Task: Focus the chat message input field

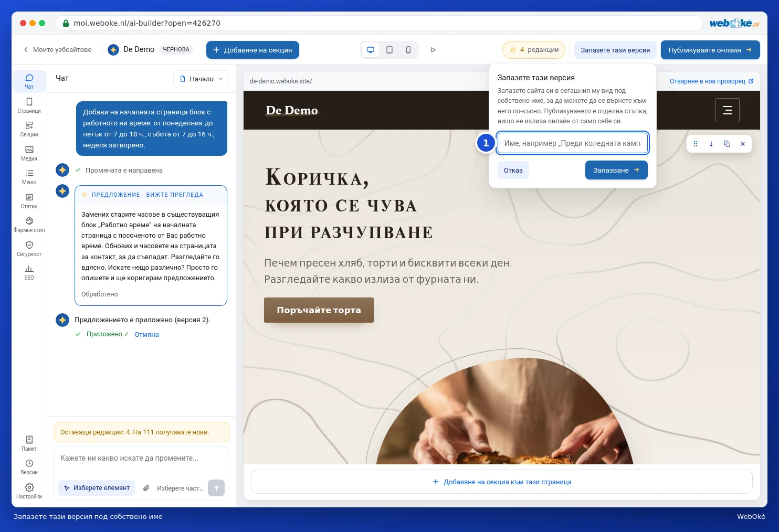Action: click(141, 459)
